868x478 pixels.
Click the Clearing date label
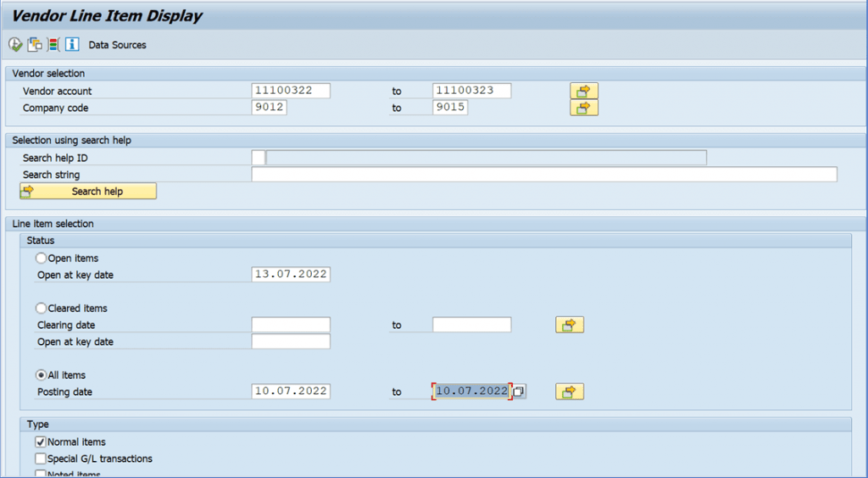[x=66, y=325]
